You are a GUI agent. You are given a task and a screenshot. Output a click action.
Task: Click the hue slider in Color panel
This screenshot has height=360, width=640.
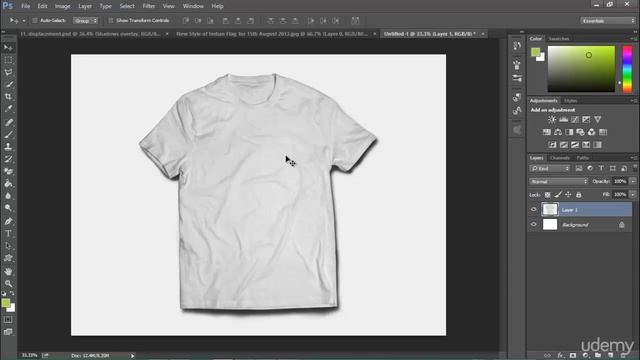pos(627,69)
